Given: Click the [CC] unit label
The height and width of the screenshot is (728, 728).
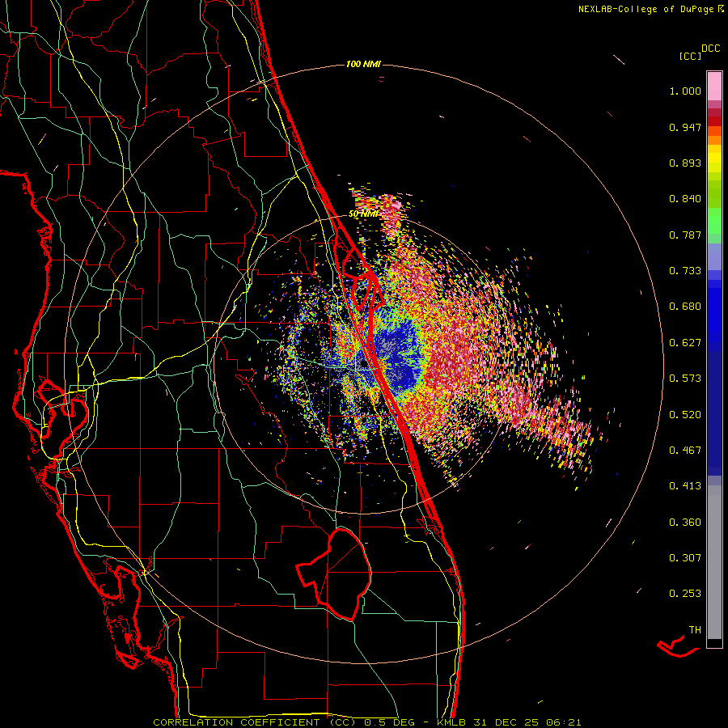Looking at the screenshot, I should pyautogui.click(x=691, y=56).
